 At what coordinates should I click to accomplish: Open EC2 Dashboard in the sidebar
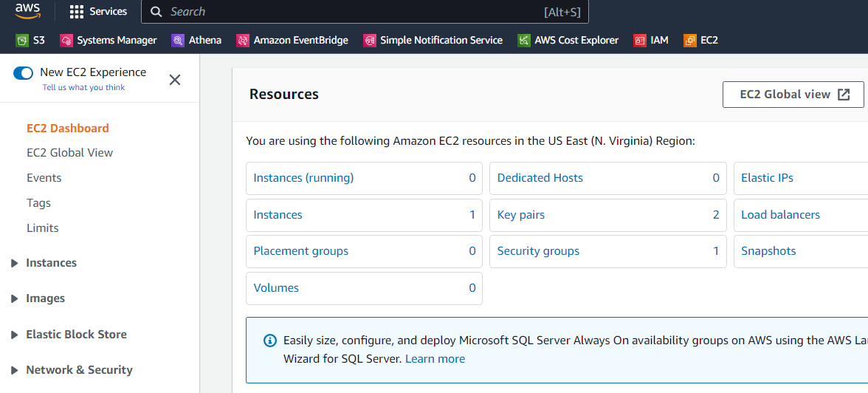(68, 128)
